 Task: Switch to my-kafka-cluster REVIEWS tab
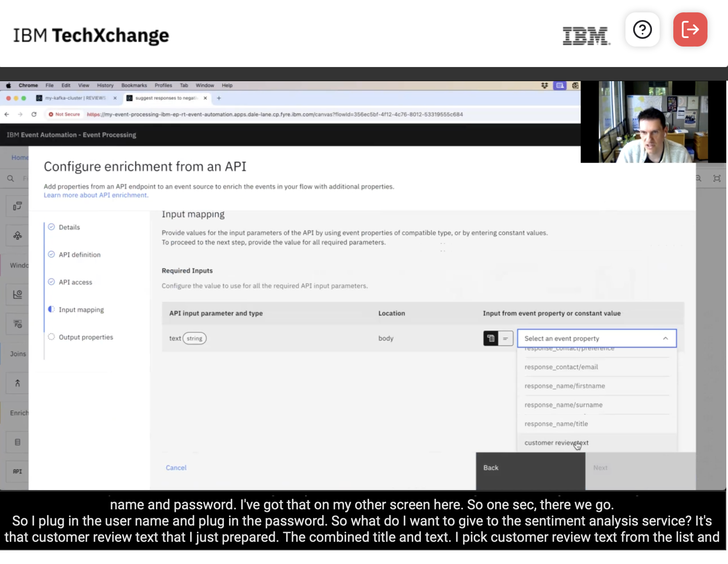76,98
